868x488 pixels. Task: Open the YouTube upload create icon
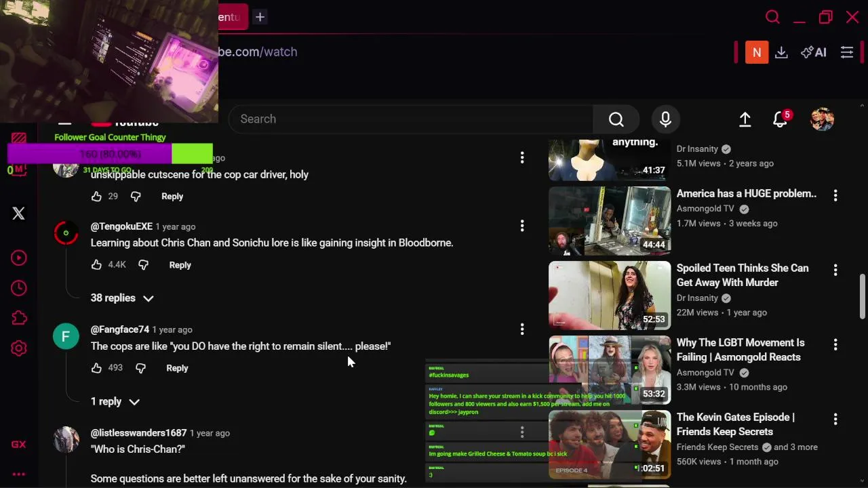pyautogui.click(x=745, y=119)
